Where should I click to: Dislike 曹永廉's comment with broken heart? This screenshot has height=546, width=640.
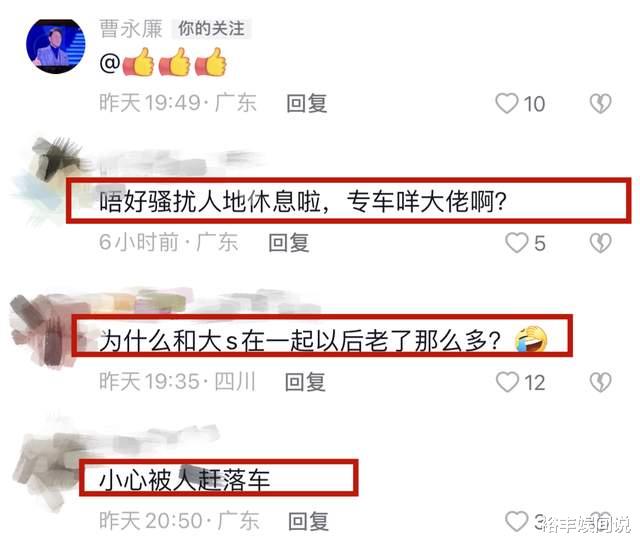coord(600,103)
